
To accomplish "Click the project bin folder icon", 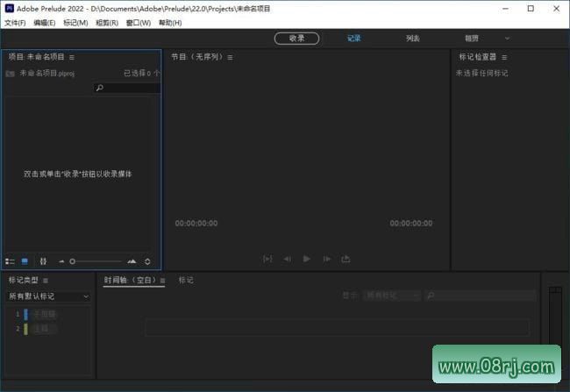I will point(11,74).
